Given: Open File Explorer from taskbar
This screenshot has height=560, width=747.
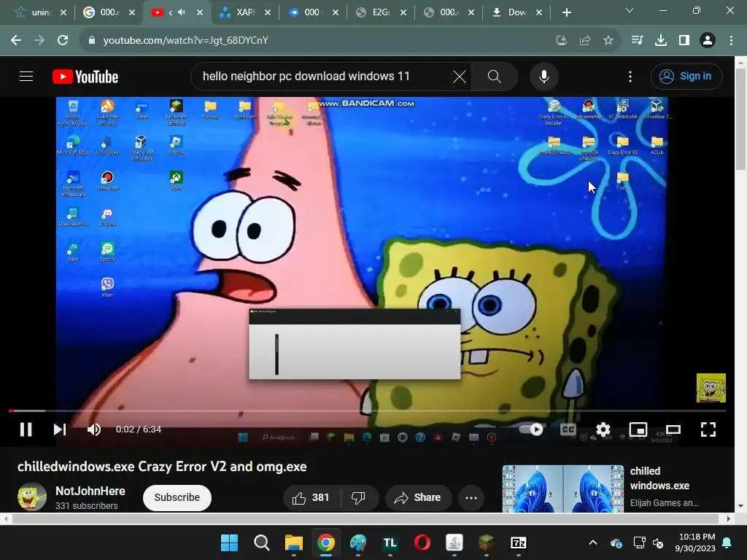Looking at the screenshot, I should 293,542.
